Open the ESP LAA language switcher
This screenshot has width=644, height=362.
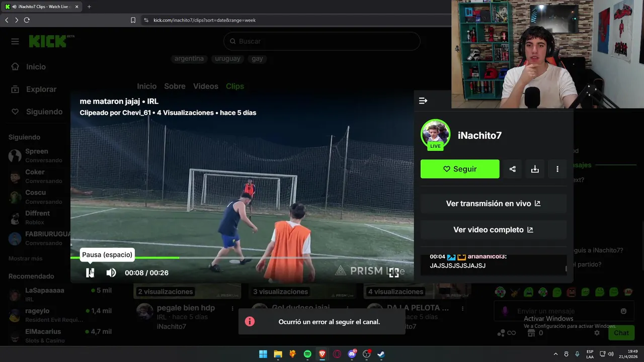(590, 354)
